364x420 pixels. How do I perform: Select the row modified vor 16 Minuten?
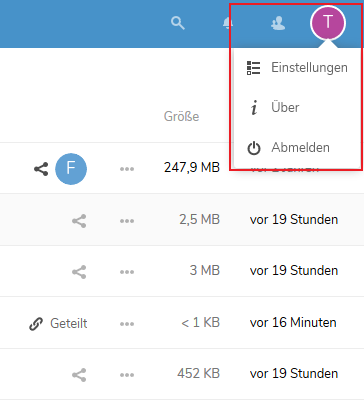182,323
